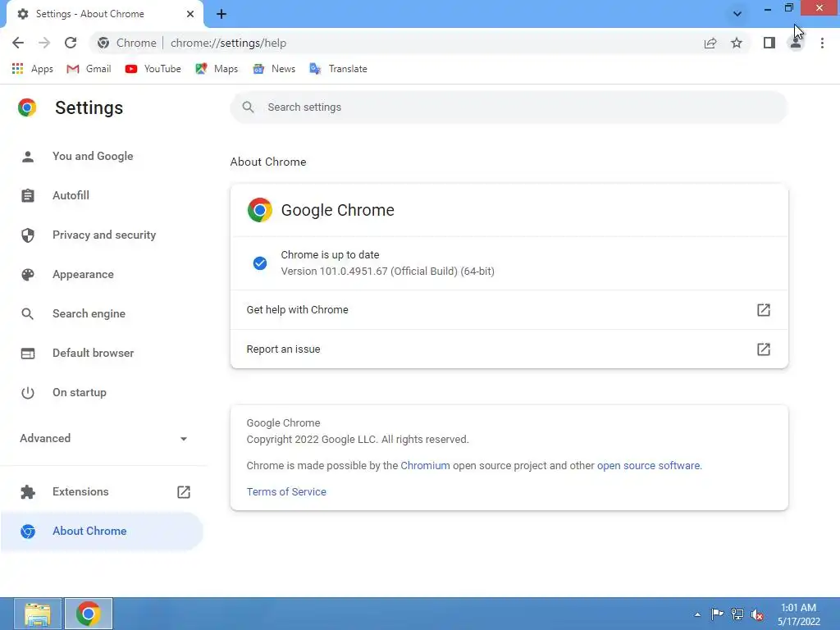Click the magnifier icon in Search settings

tap(248, 107)
